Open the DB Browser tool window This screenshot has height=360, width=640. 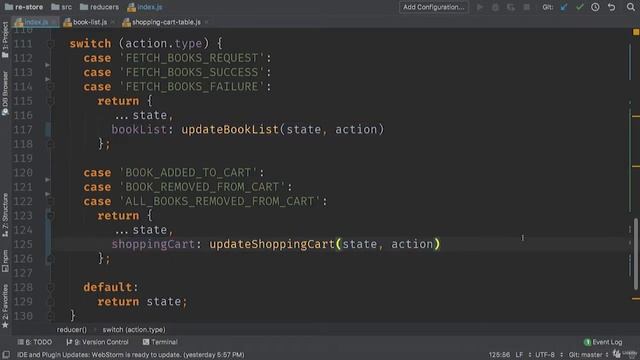[5, 94]
